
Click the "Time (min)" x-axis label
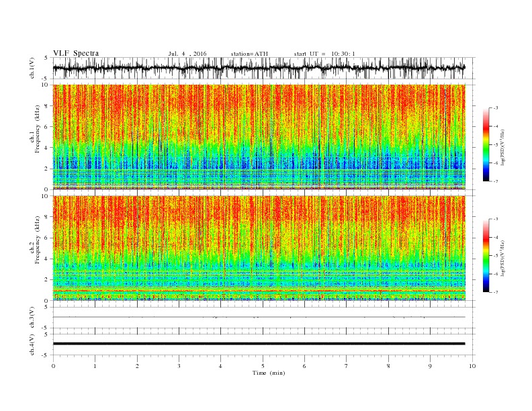[x=269, y=373]
